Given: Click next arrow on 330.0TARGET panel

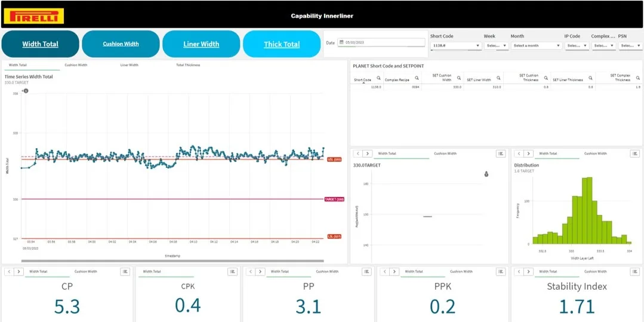Looking at the screenshot, I should click(x=368, y=154).
